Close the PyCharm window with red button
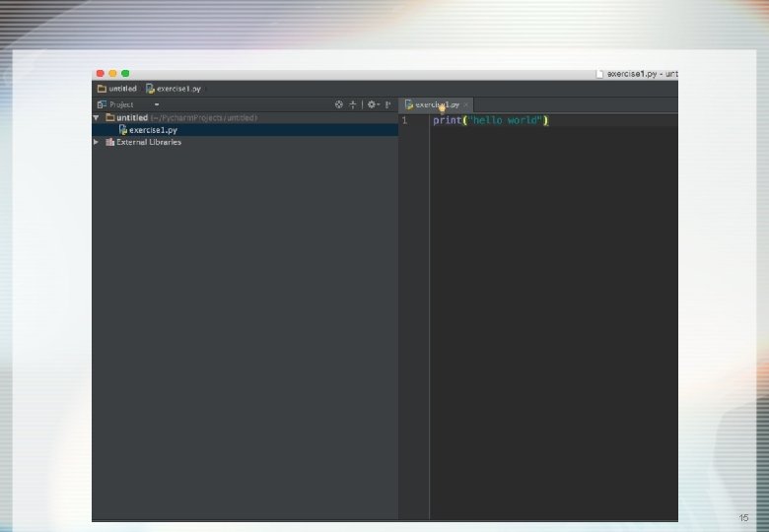 (100, 74)
